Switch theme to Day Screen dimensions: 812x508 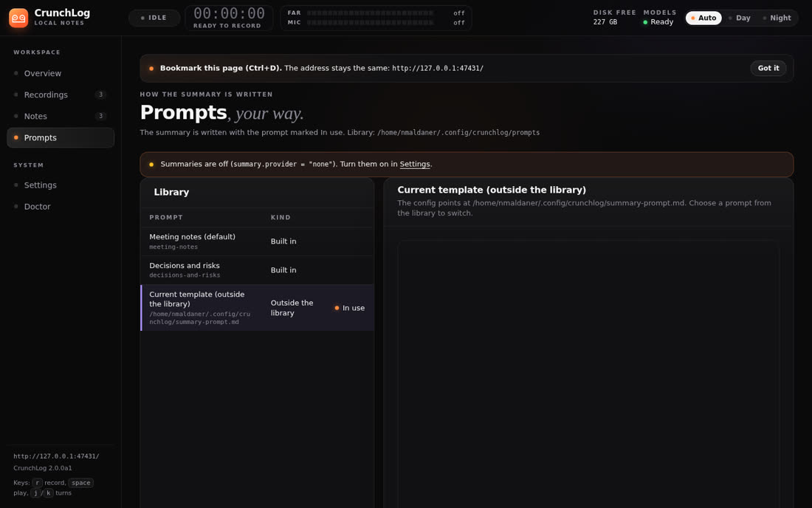pos(740,18)
